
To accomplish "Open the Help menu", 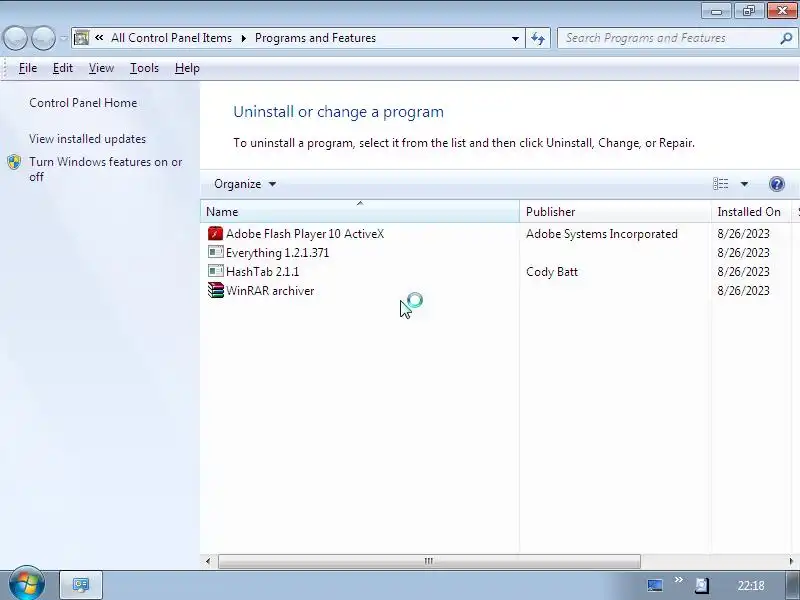I will pos(187,68).
